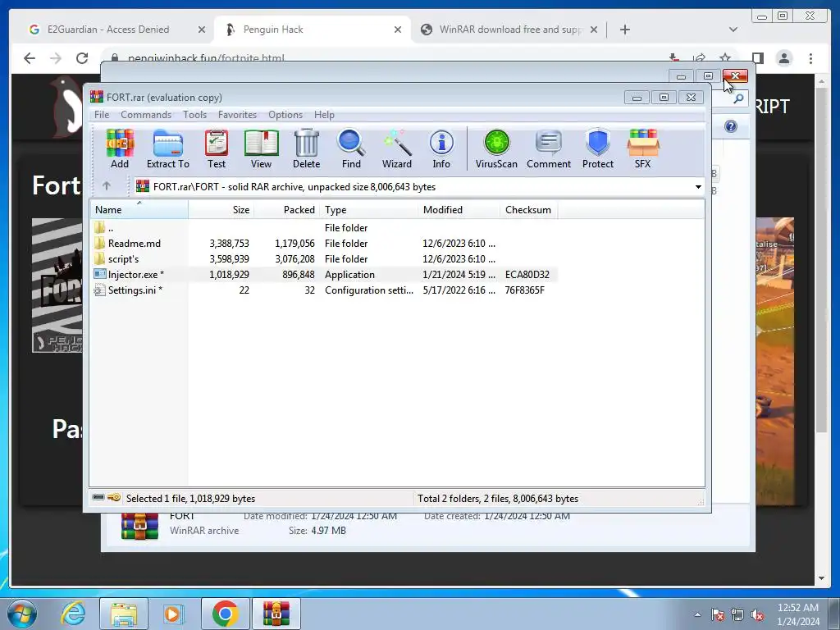Create SFX archive using SFX icon
Image resolution: width=840 pixels, height=630 pixels.
click(x=643, y=149)
